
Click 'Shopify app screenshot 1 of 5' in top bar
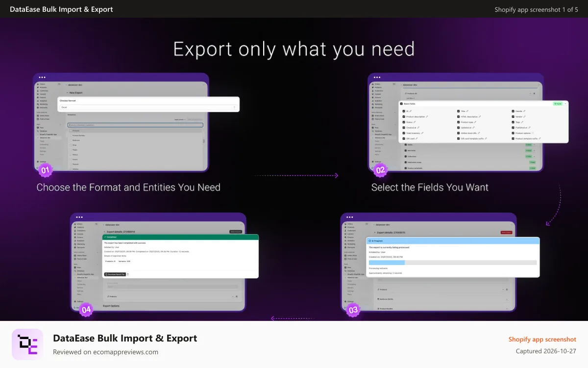(x=536, y=9)
